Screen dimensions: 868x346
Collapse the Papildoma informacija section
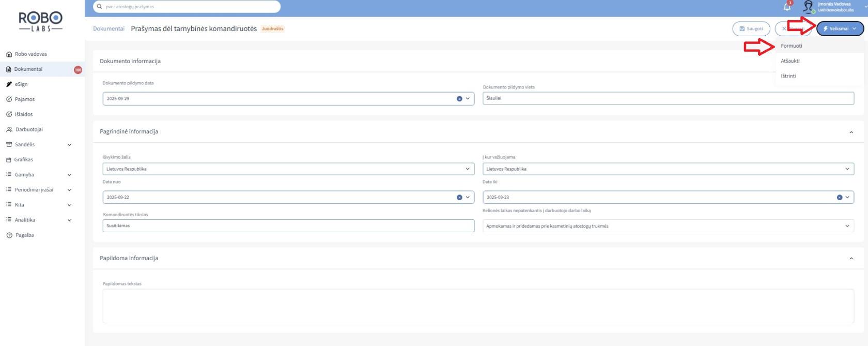pyautogui.click(x=851, y=258)
